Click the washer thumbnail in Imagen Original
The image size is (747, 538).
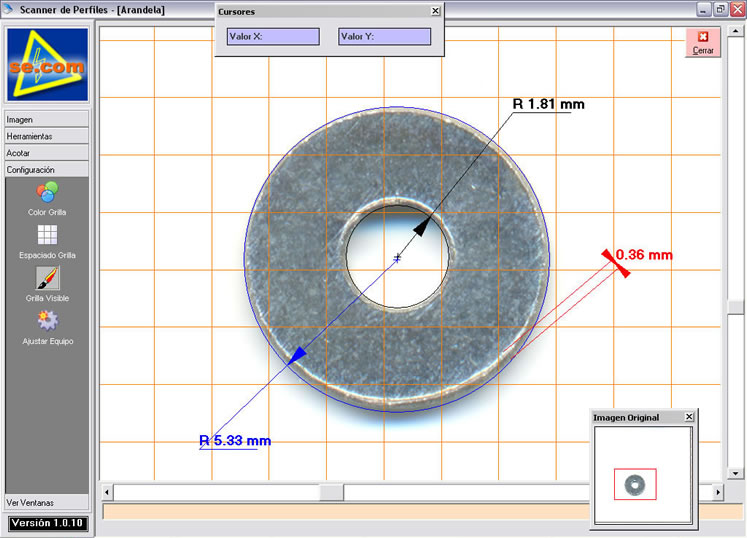tap(635, 485)
